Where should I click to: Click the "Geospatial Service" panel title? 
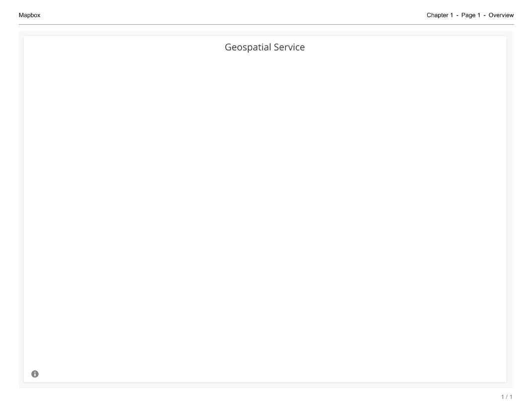265,48
